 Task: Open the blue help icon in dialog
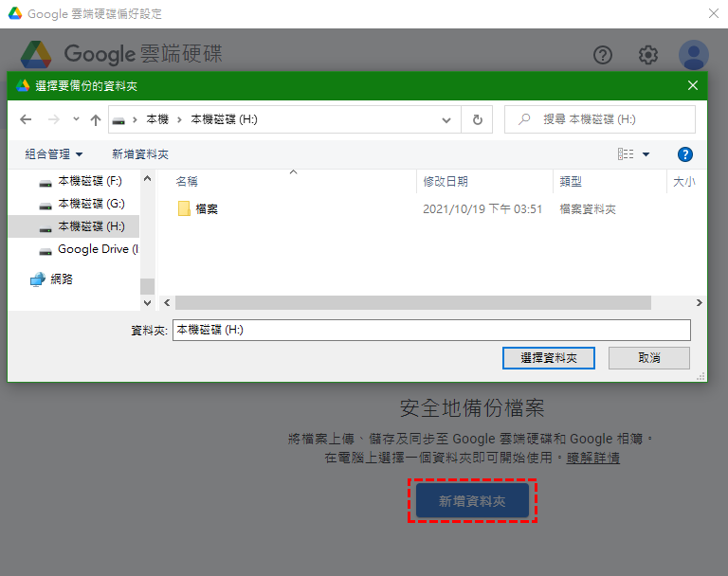[684, 154]
